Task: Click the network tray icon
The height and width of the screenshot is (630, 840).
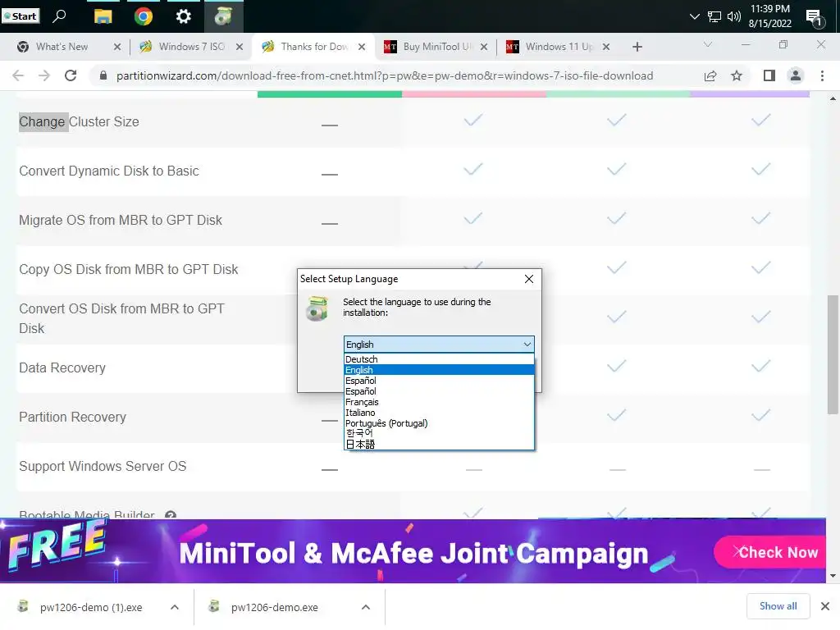Action: [x=714, y=16]
